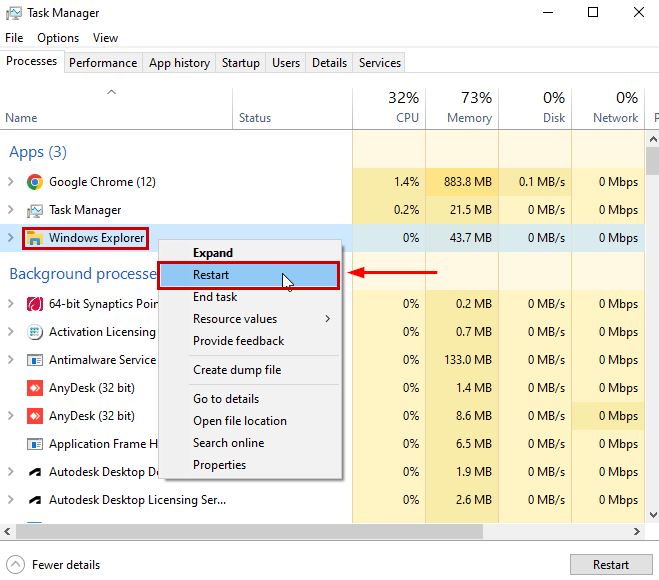This screenshot has width=659, height=580.
Task: Click the 43.7 MB memory value
Action: (470, 238)
